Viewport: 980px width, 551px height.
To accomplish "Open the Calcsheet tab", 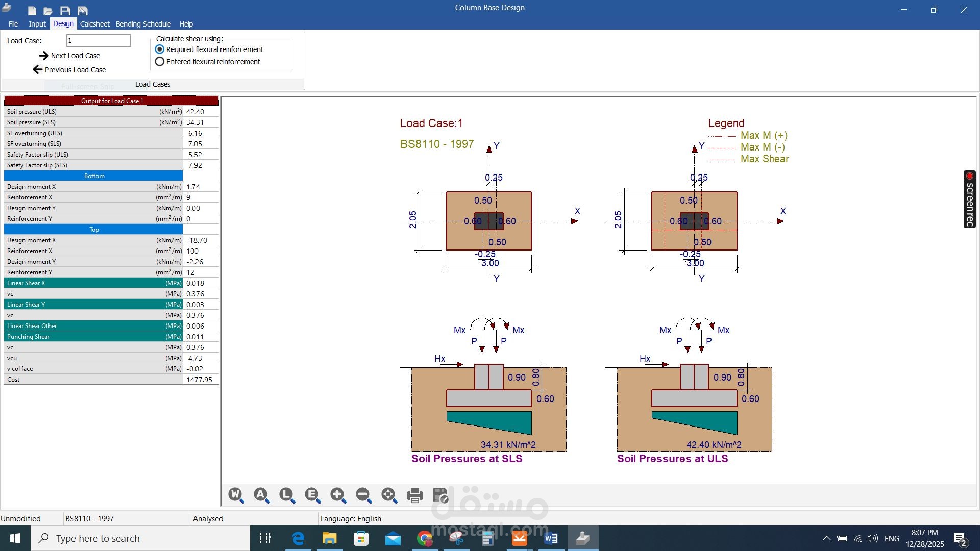I will tap(94, 24).
